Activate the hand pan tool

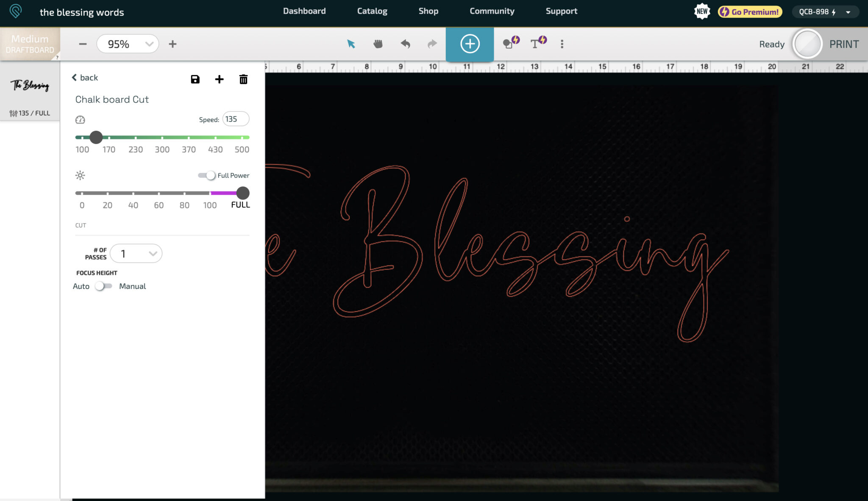[378, 44]
